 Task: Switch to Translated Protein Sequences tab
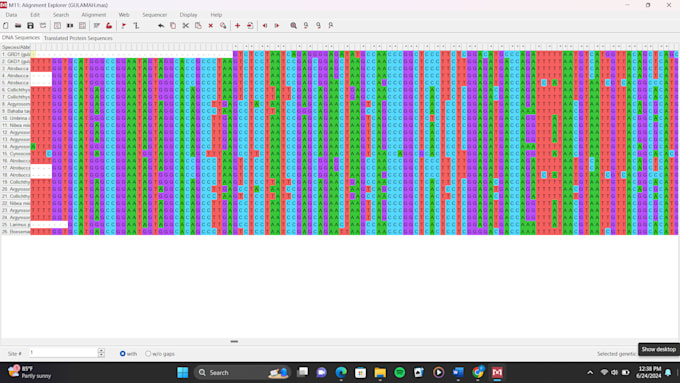coord(78,38)
